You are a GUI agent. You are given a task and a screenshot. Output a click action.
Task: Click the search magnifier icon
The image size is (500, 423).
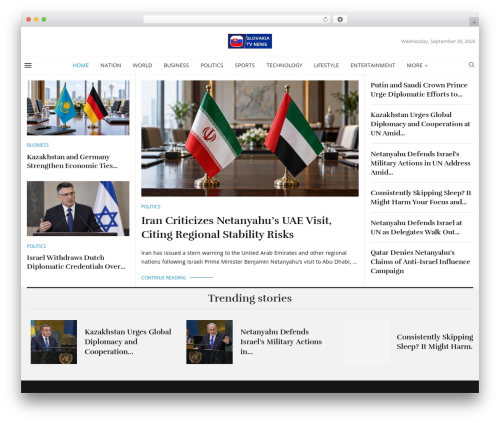tap(471, 65)
